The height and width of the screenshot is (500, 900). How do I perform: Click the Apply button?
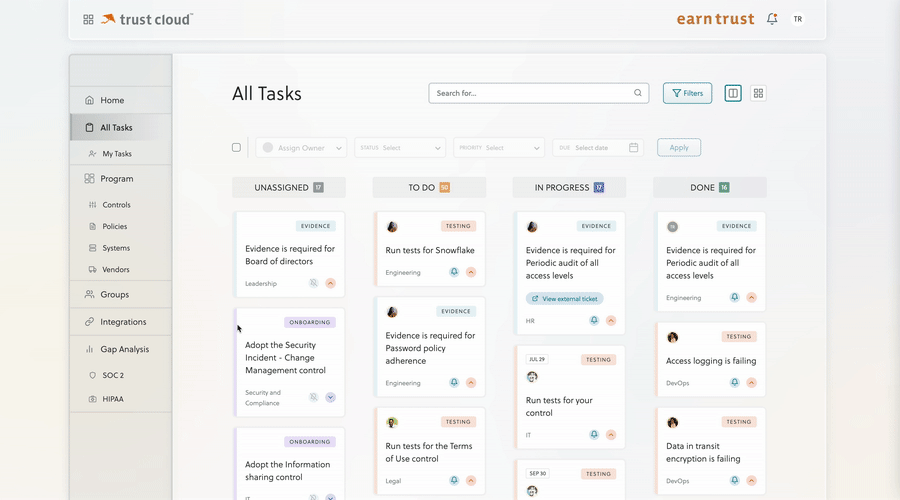[x=679, y=148]
